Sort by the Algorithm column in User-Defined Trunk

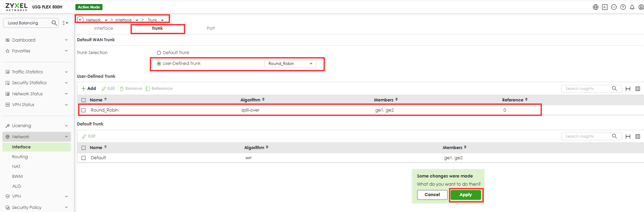(252, 100)
